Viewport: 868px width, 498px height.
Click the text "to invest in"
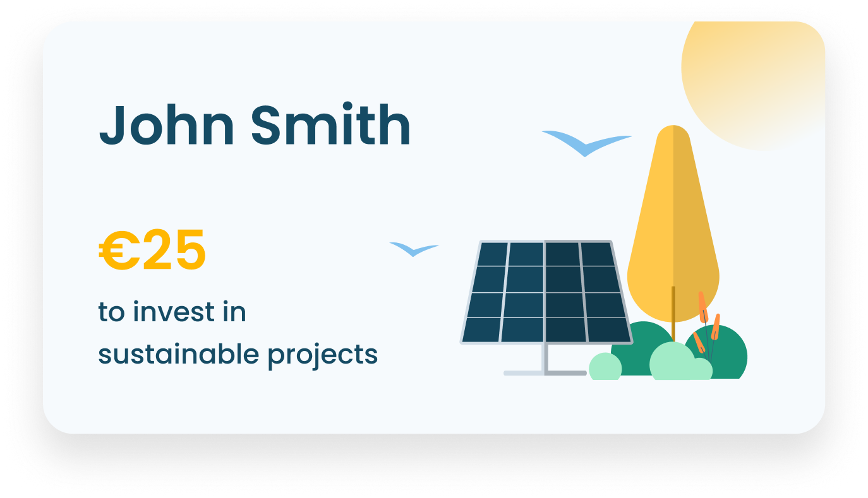[172, 312]
